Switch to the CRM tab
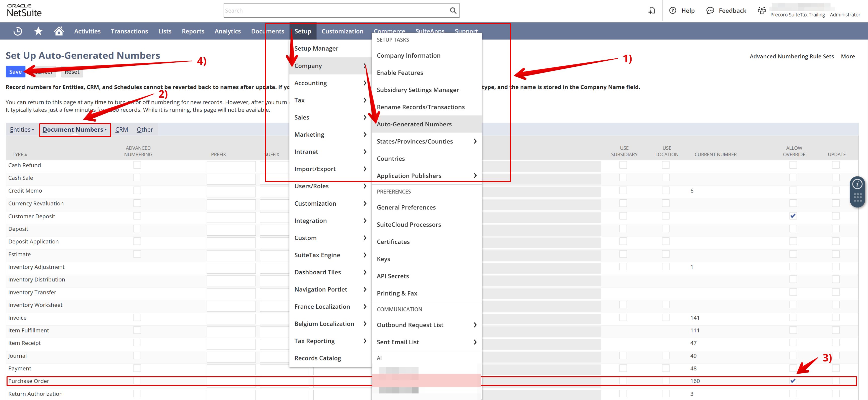Screen dimensions: 868x400 122,129
